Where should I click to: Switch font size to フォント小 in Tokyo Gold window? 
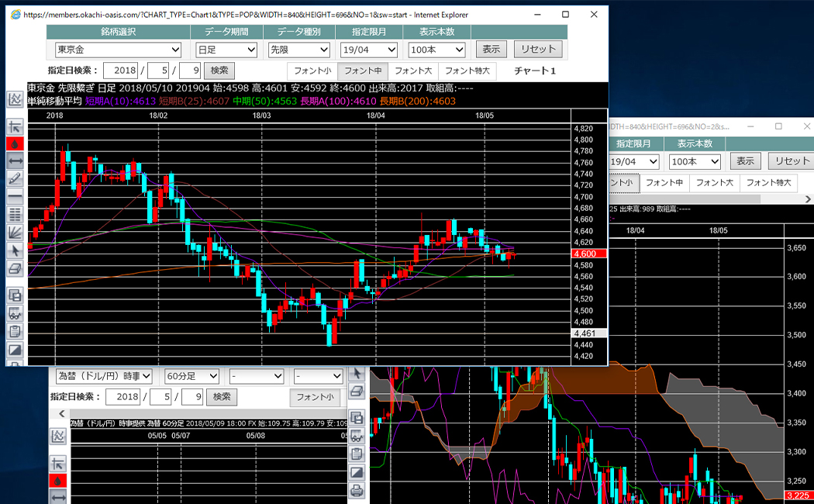click(x=312, y=71)
